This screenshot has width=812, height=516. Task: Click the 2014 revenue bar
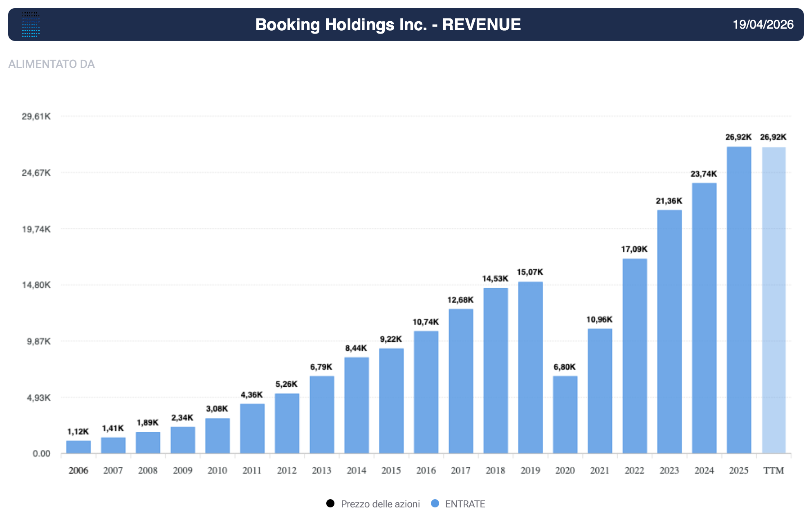click(357, 405)
